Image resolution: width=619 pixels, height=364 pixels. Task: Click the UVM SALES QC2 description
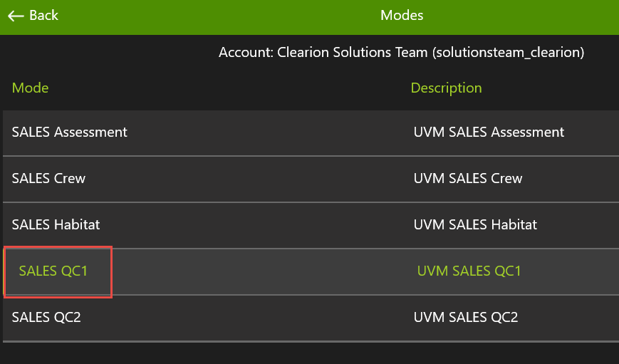coord(466,317)
